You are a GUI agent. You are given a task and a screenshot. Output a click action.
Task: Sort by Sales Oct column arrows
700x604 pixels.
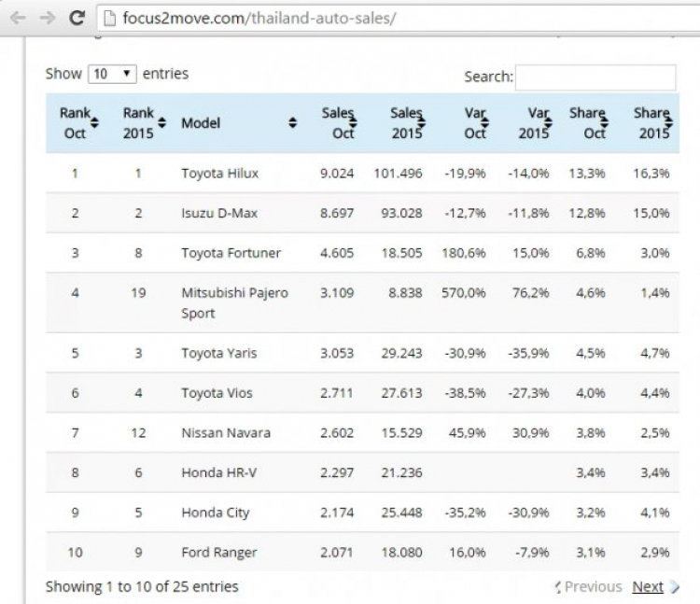pyautogui.click(x=353, y=122)
